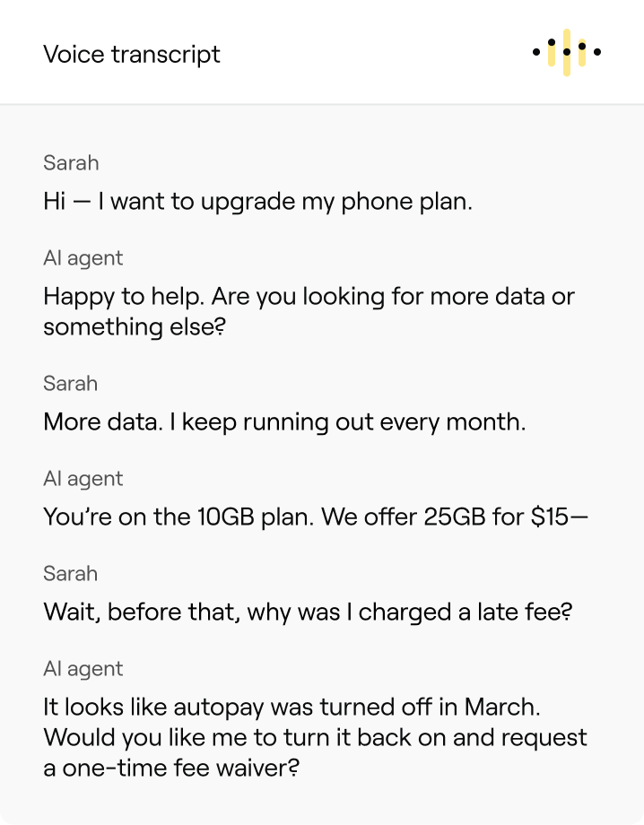Click 'You're on the 10GB plan' message
644x825 pixels.
pyautogui.click(x=316, y=517)
